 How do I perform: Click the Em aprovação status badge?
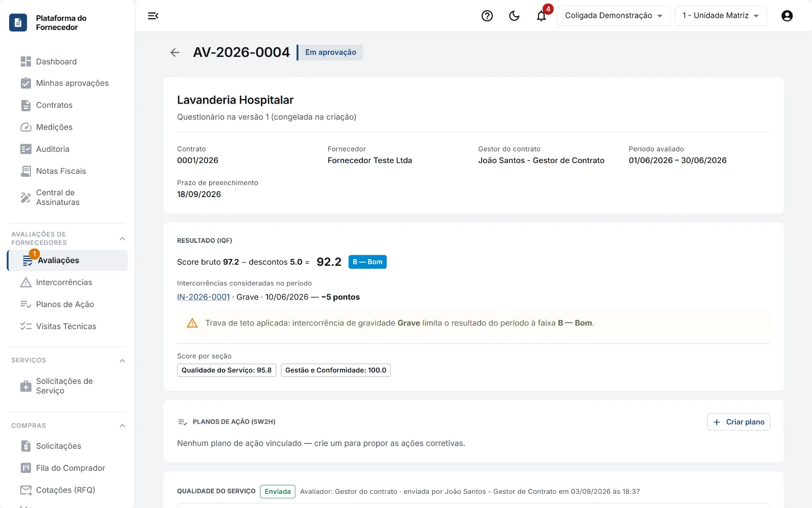330,52
